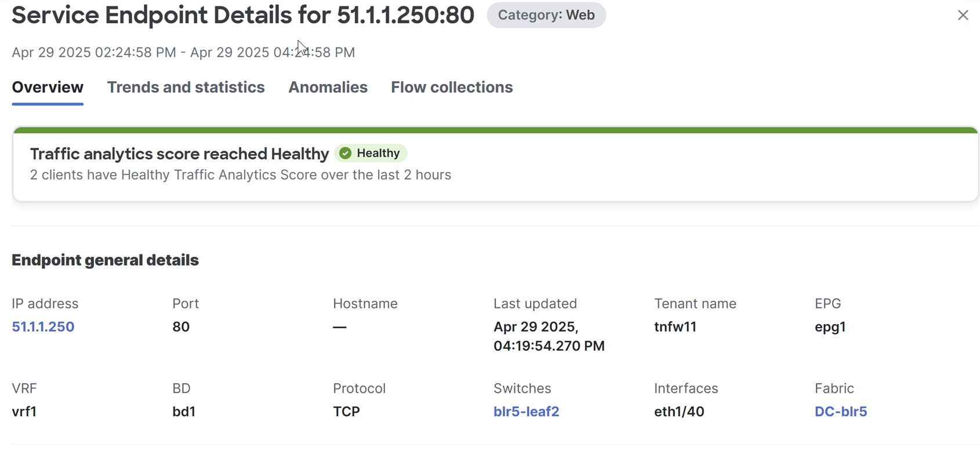The height and width of the screenshot is (455, 980).
Task: Click the tnfw11 tenant name value
Action: coord(675,326)
